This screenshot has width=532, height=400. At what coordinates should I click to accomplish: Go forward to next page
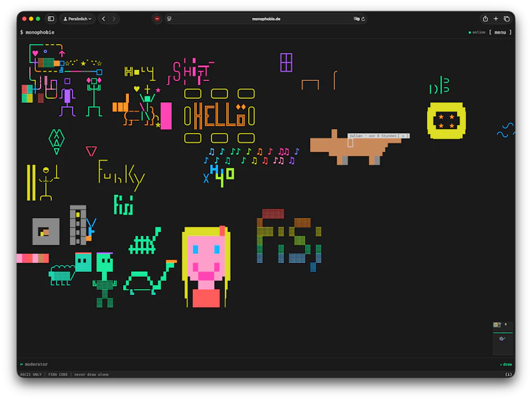coord(114,19)
